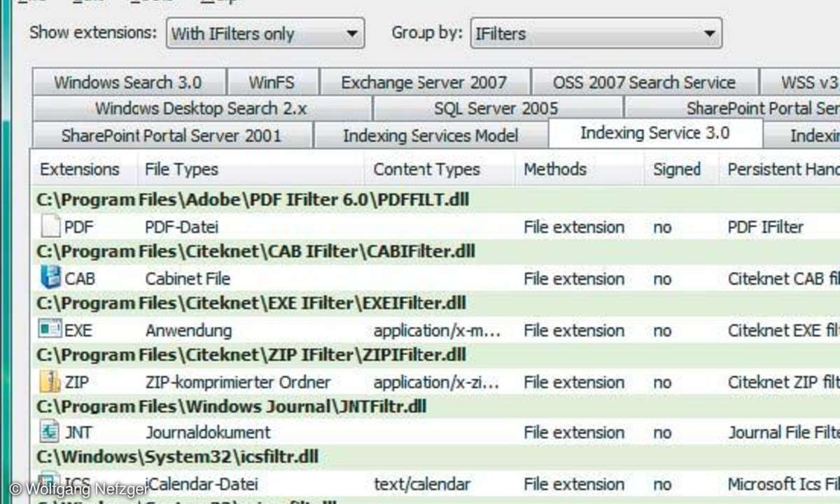The height and width of the screenshot is (504, 840).
Task: Open the Show extensions dropdown
Action: click(265, 34)
